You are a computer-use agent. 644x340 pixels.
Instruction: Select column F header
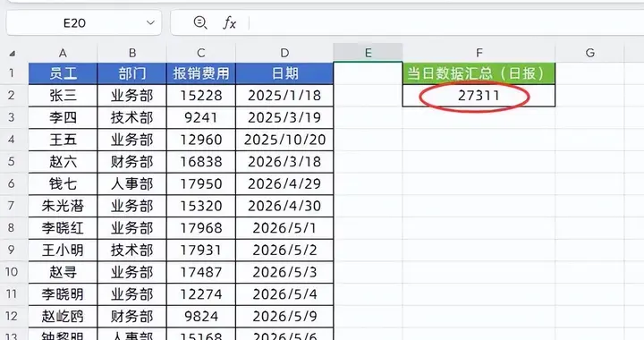click(x=479, y=53)
